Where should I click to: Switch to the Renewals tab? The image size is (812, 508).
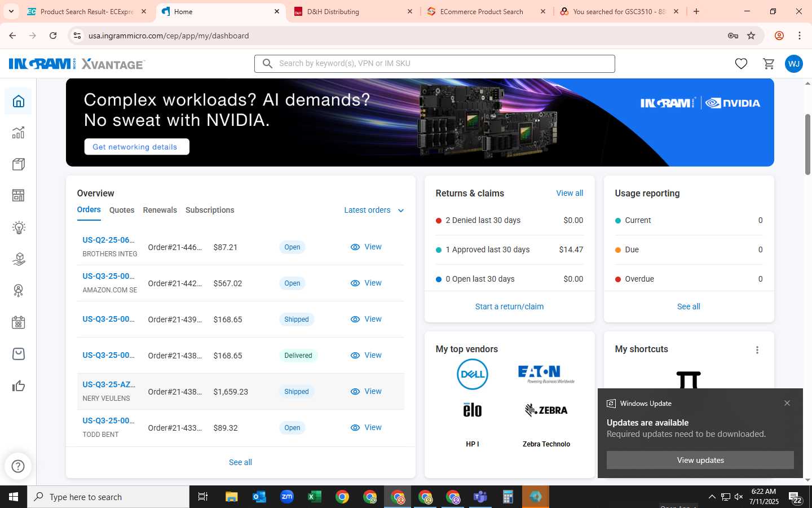pyautogui.click(x=160, y=210)
